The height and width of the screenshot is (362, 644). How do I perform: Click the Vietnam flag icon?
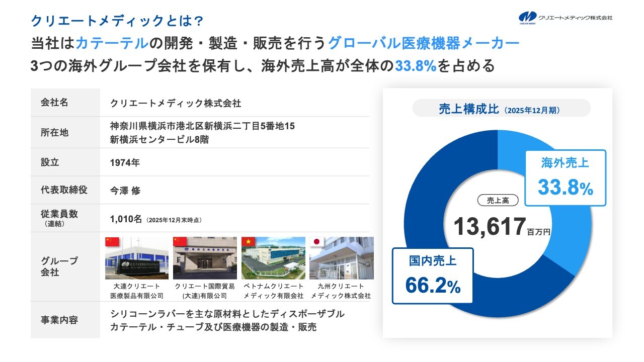pyautogui.click(x=248, y=242)
